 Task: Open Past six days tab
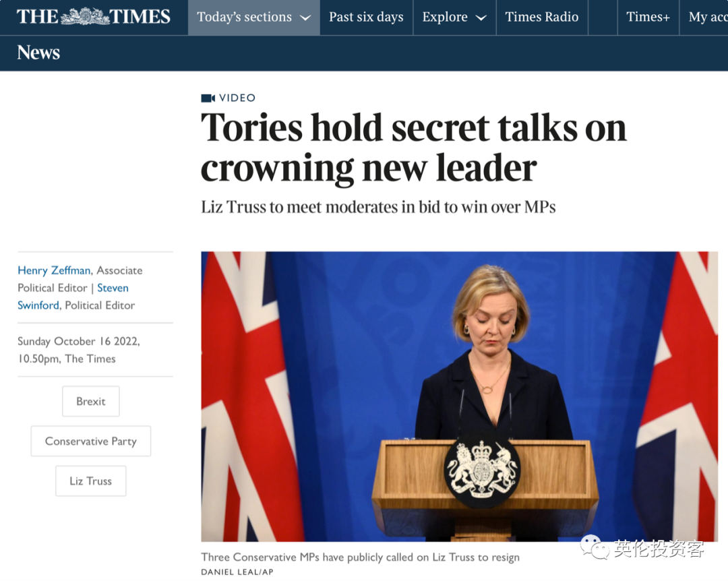tap(366, 17)
